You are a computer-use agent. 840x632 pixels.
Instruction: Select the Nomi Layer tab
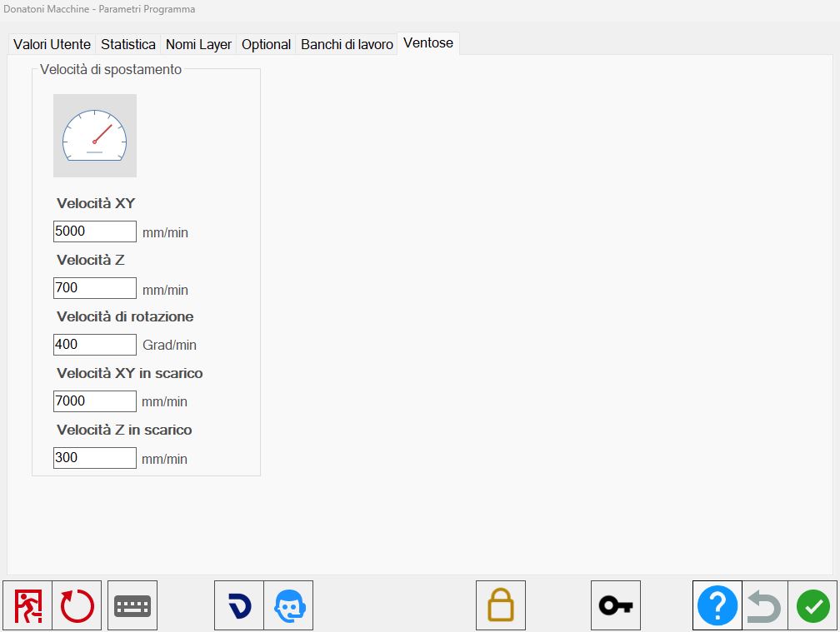point(198,44)
